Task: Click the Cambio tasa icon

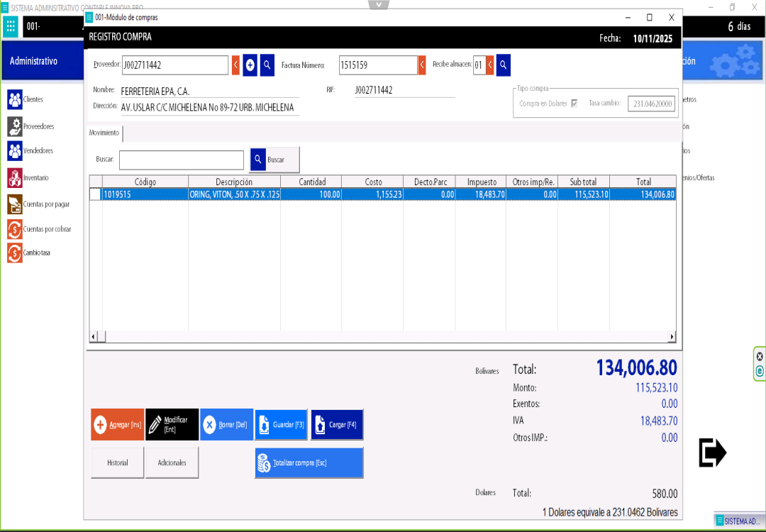Action: pyautogui.click(x=14, y=253)
